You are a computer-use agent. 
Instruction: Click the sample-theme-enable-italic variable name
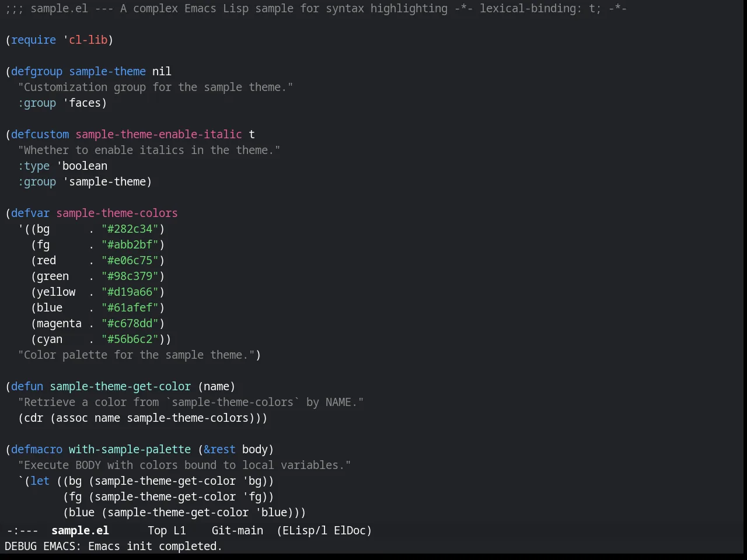pos(159,134)
